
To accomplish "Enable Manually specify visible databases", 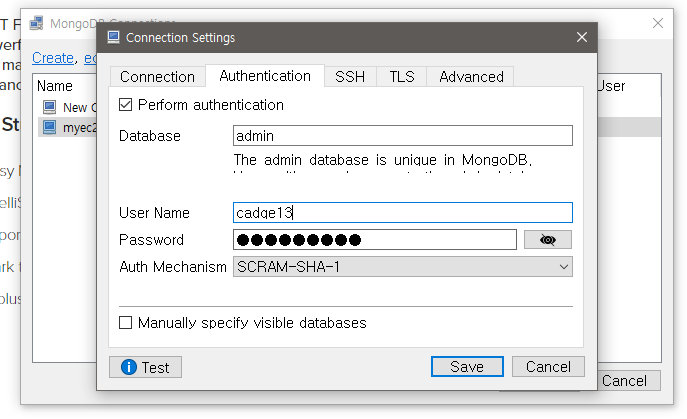I will tap(125, 323).
